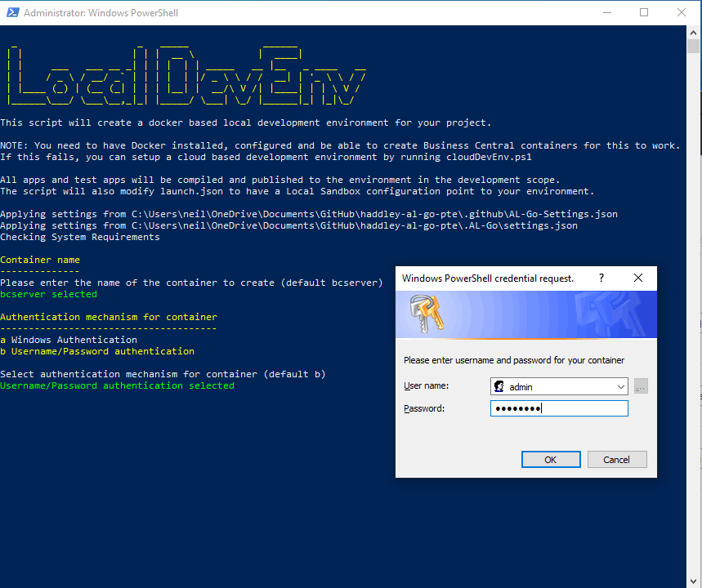Click the PowerShell icon in title bar
Screen dimensions: 702x588
[12, 12]
